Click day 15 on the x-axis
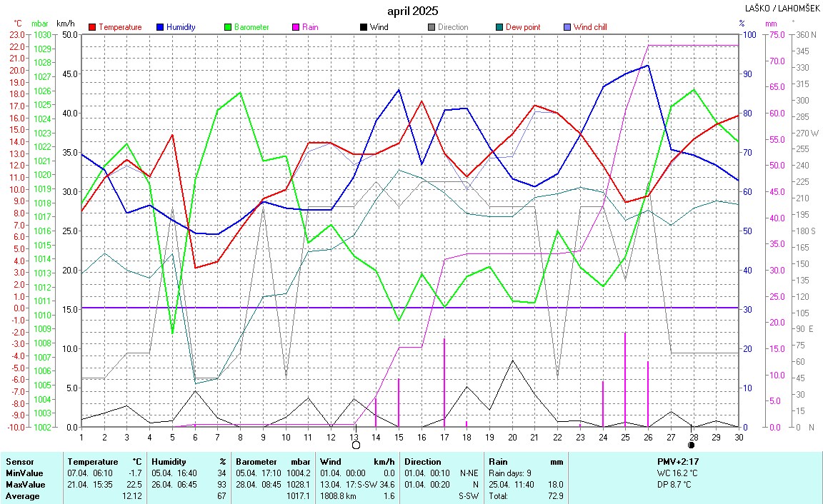823x504 pixels. [399, 436]
